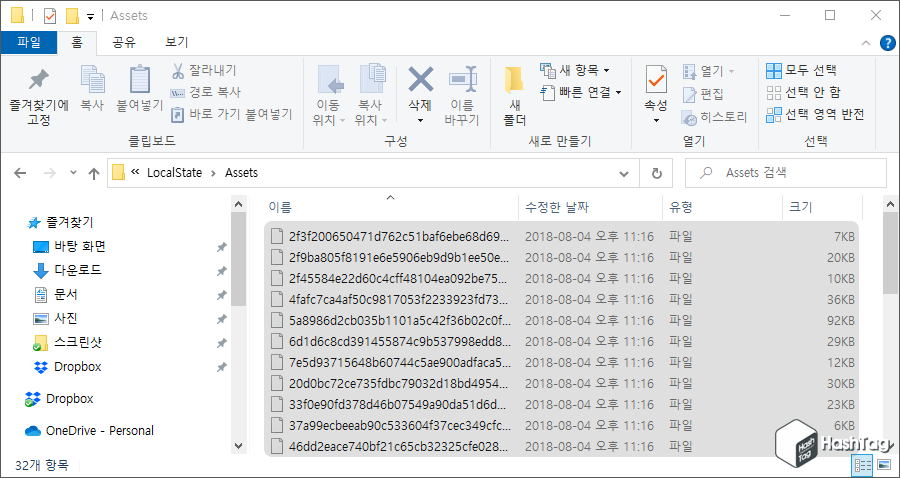
Task: Sort by 이름 column header
Action: click(x=390, y=207)
